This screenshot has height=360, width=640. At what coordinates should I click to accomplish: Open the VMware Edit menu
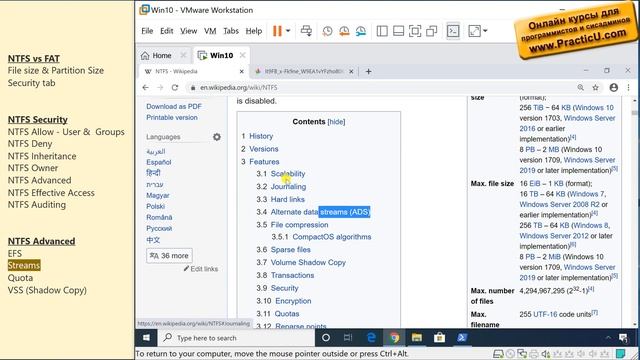point(167,31)
